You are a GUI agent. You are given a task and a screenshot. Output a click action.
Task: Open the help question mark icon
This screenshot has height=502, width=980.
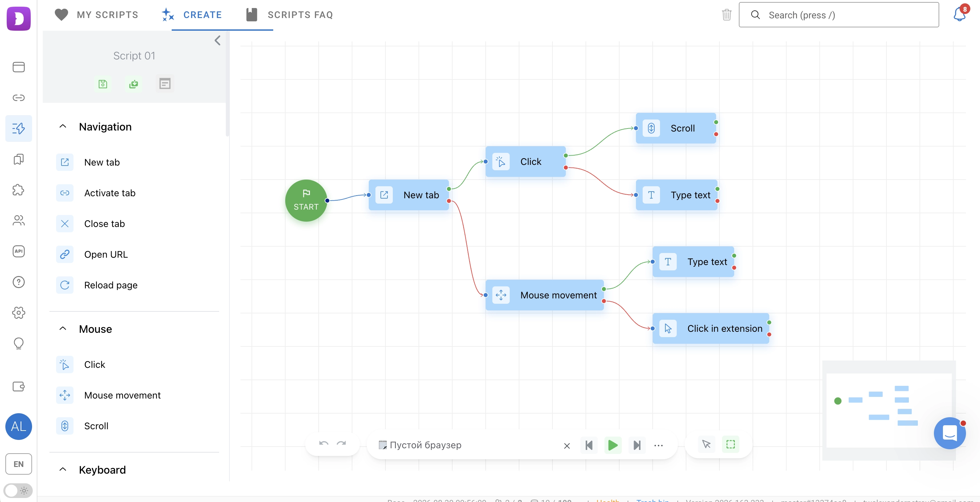[x=19, y=282]
